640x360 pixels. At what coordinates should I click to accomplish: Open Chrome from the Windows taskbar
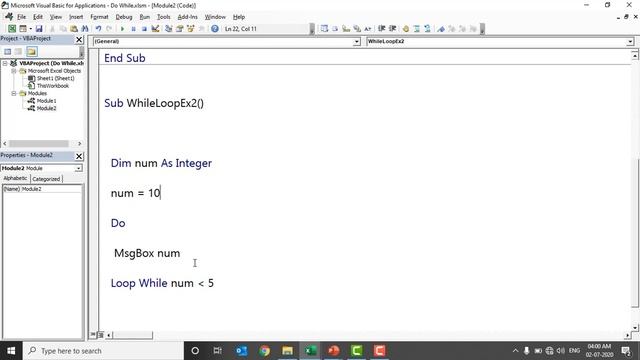264,351
